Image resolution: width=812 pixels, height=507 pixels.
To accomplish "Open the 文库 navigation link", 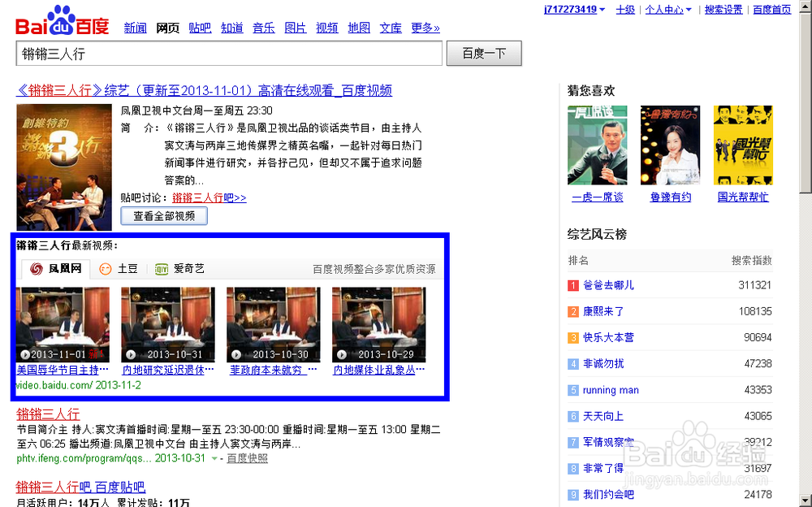I will tap(391, 28).
